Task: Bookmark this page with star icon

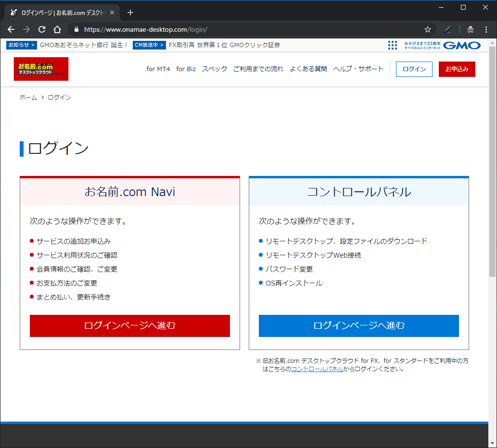Action: click(428, 29)
